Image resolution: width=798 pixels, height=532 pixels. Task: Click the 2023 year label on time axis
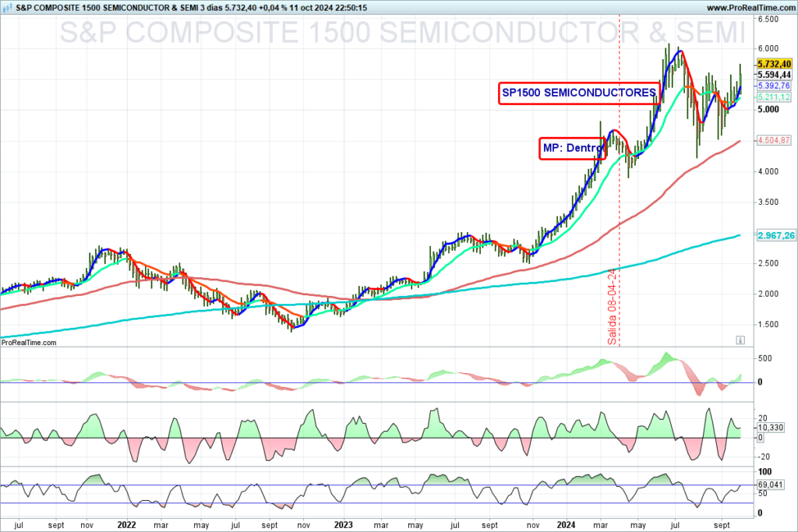(343, 525)
